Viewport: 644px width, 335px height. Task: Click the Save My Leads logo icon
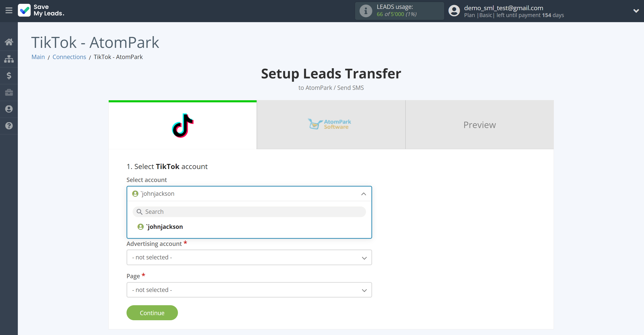tap(24, 11)
